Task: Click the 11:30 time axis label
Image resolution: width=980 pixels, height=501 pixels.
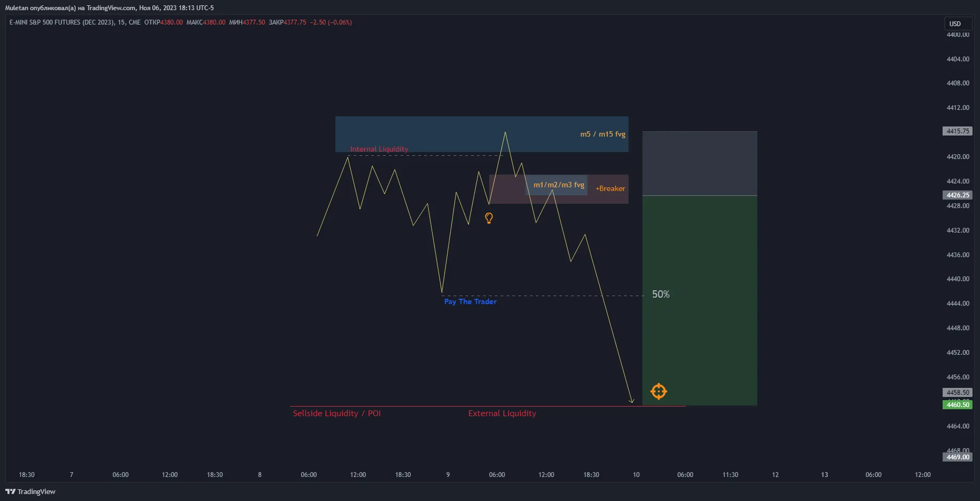Action: pyautogui.click(x=730, y=475)
